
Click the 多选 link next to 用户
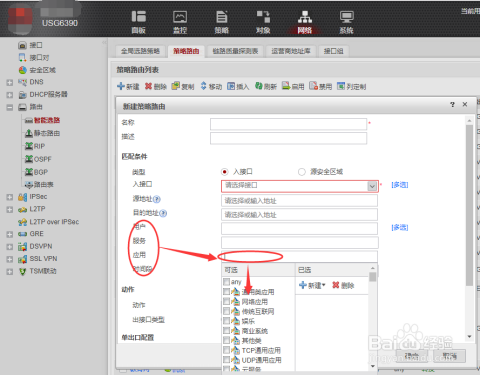(x=400, y=227)
